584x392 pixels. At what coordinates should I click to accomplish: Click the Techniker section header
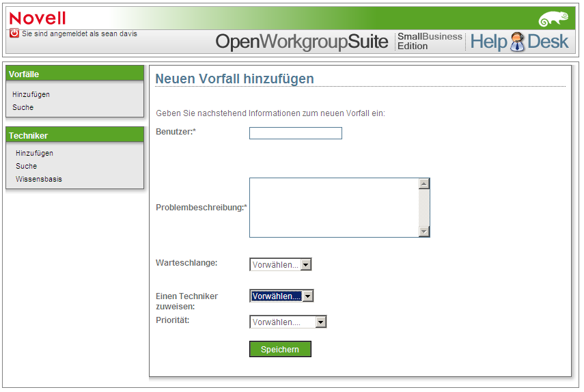tap(75, 135)
